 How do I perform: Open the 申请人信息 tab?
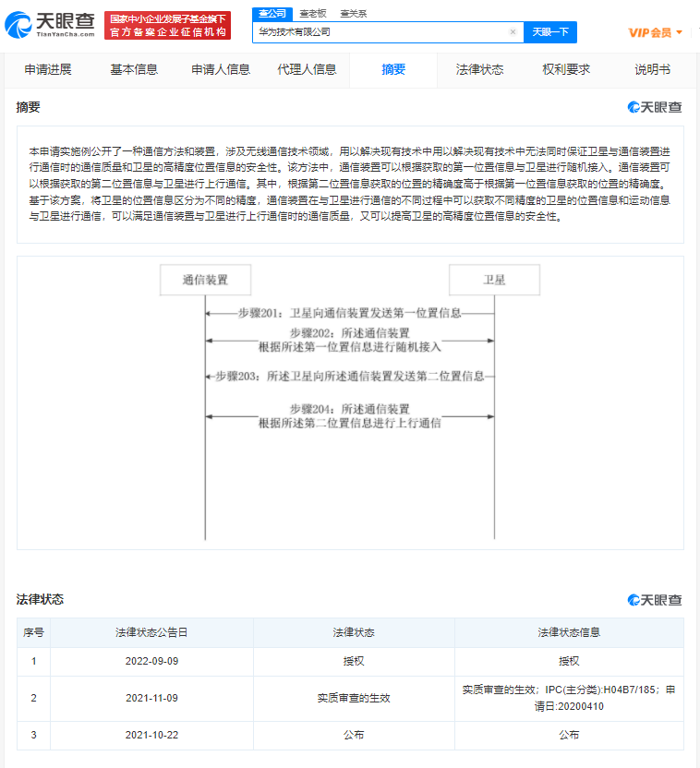pyautogui.click(x=221, y=69)
